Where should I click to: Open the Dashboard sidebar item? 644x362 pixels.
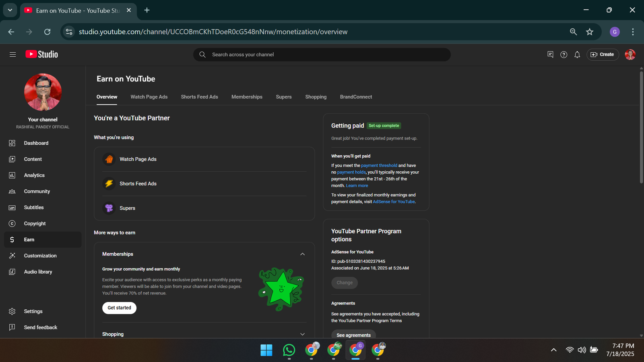(x=43, y=143)
